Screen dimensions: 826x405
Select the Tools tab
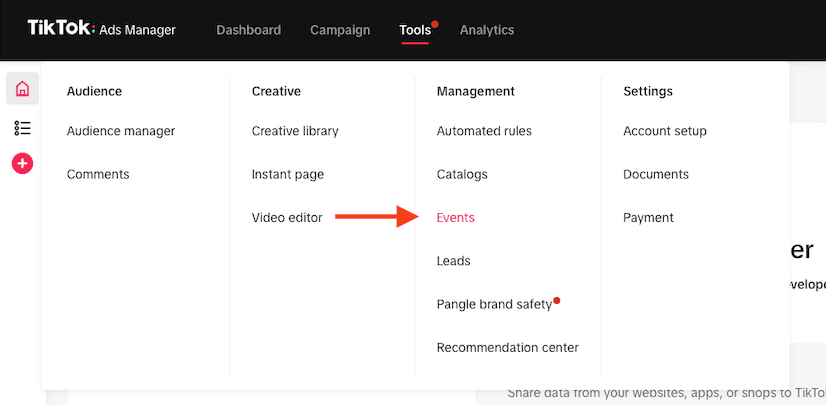[415, 30]
